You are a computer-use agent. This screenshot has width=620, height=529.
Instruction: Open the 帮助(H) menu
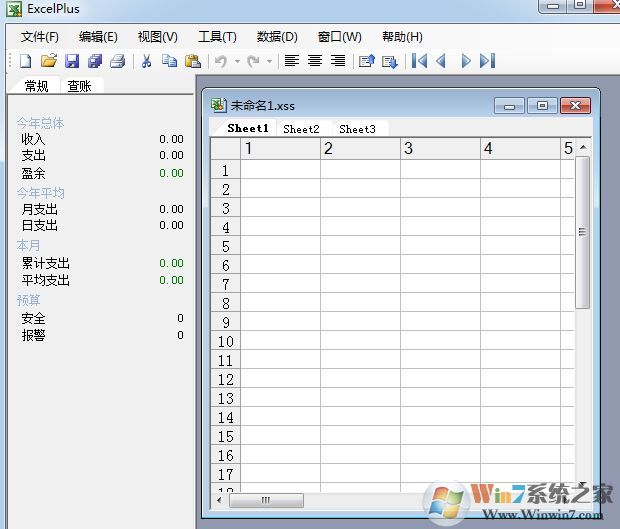coord(402,37)
